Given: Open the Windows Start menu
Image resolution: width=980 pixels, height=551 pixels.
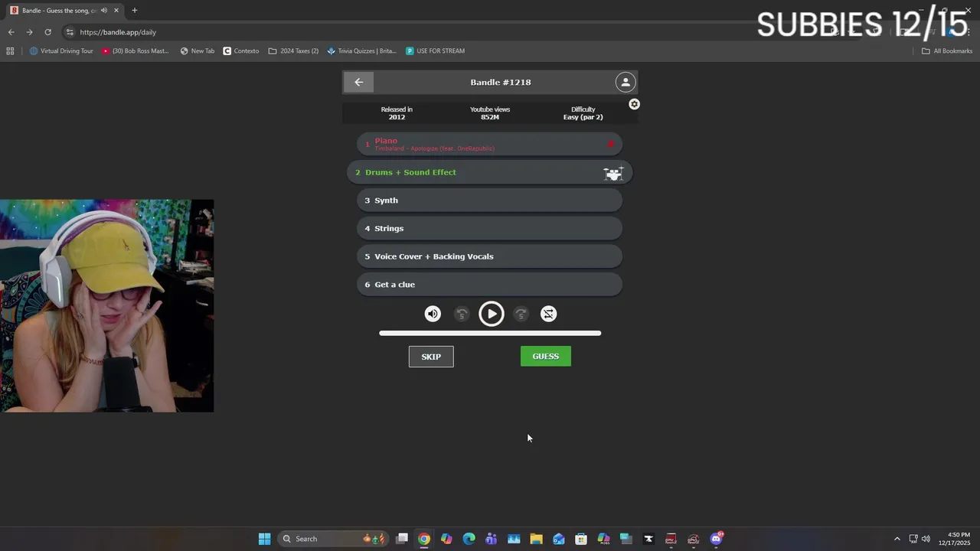Looking at the screenshot, I should (x=264, y=539).
